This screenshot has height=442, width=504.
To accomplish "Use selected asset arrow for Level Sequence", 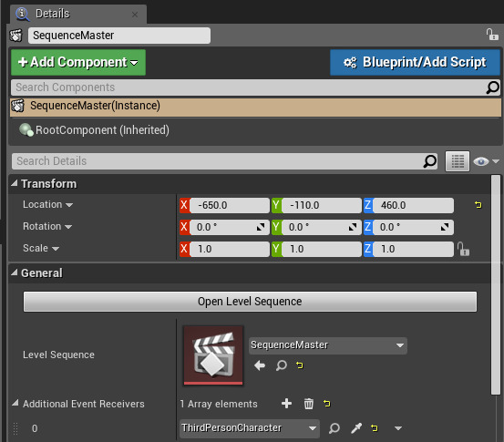I will pos(260,365).
